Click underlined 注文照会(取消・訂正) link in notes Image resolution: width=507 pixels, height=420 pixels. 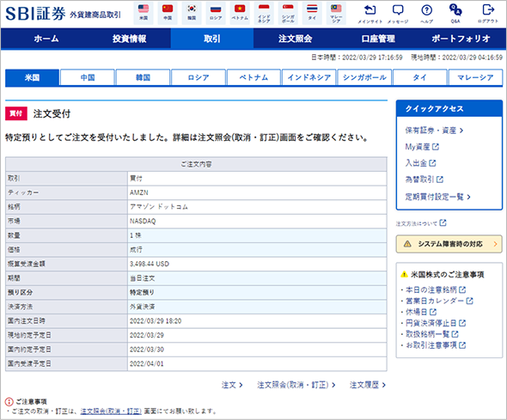[111, 411]
